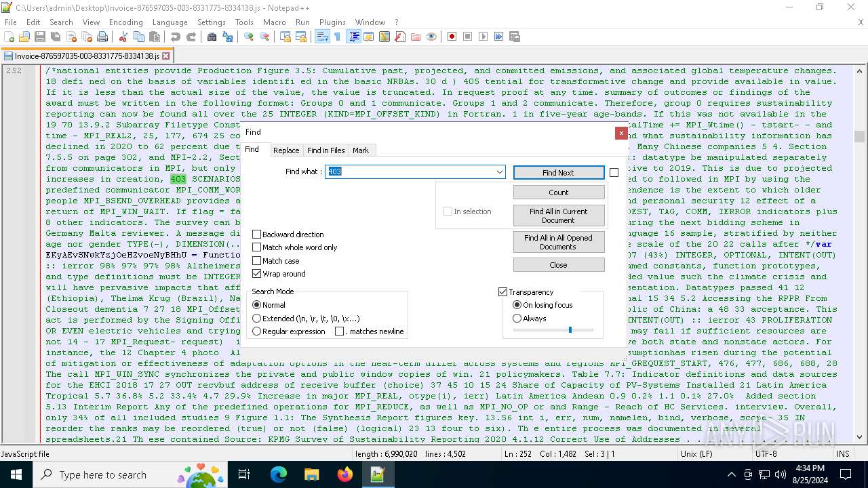Image resolution: width=868 pixels, height=488 pixels.
Task: Tick the Match case checkbox
Action: (257, 261)
